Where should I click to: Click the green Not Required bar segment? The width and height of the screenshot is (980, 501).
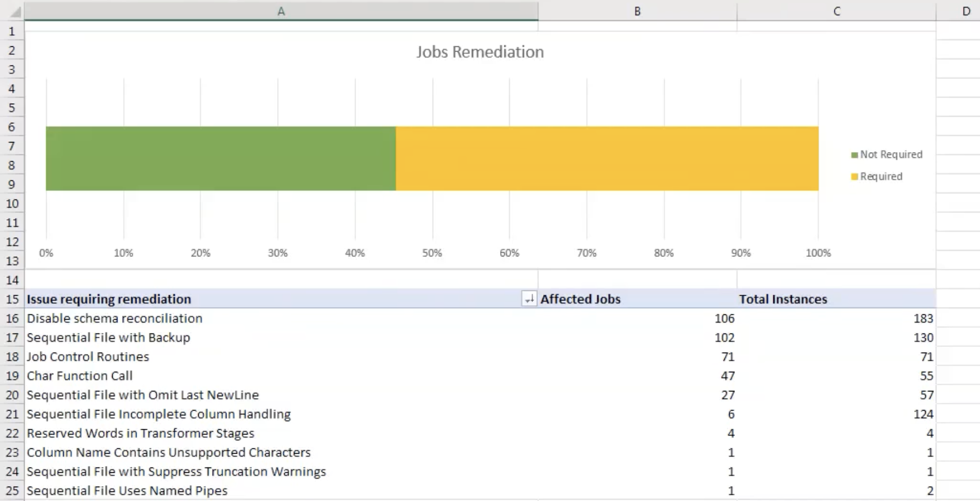tap(221, 158)
